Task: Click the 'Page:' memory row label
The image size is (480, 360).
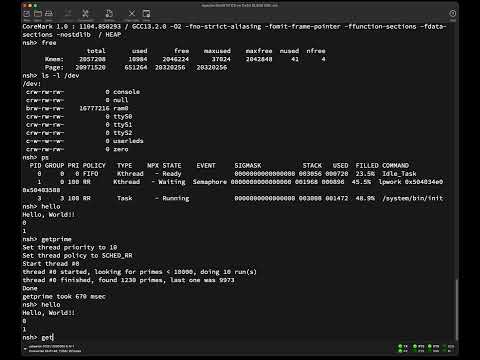Action: coord(54,67)
